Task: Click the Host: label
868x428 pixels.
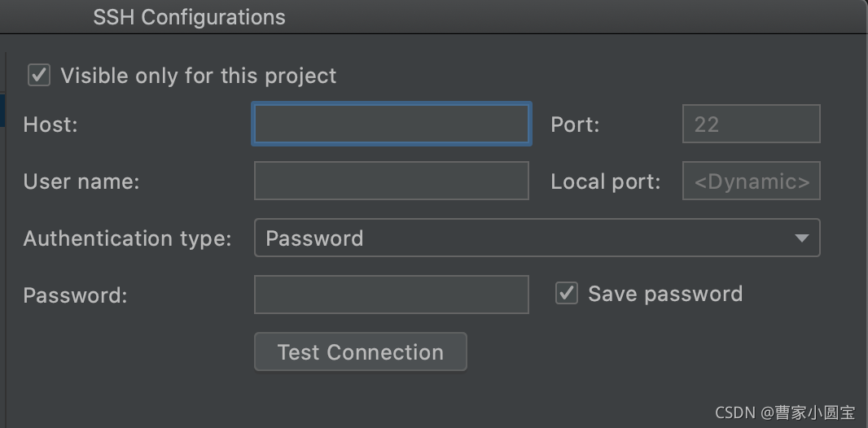Action: tap(50, 124)
